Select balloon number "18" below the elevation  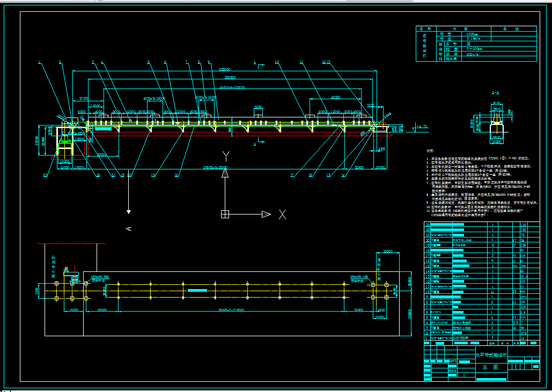pos(176,175)
